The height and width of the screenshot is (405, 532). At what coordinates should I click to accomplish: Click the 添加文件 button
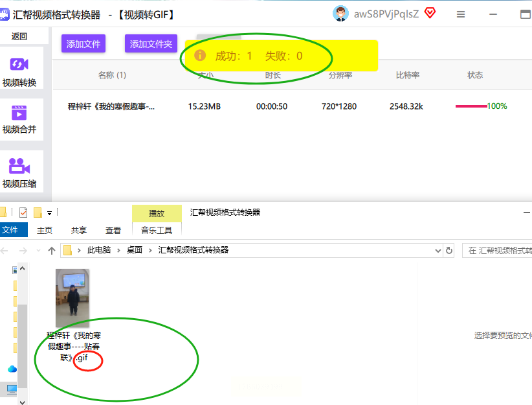point(83,44)
